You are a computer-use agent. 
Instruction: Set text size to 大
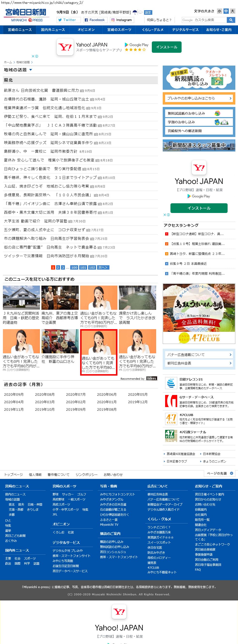[x=232, y=11]
